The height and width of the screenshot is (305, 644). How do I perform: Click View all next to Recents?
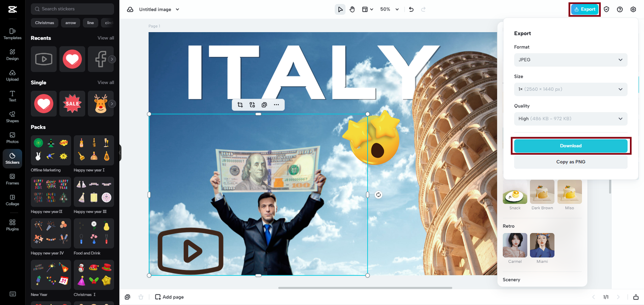pos(106,38)
